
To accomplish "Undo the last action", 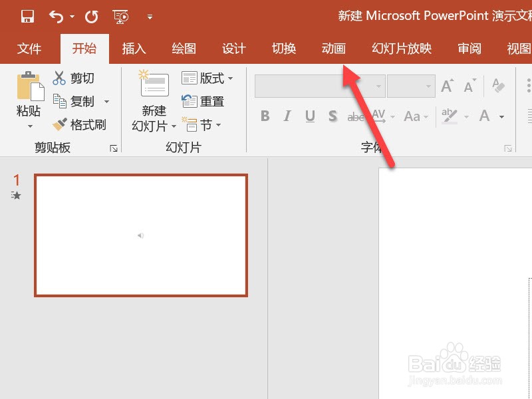I will click(56, 16).
